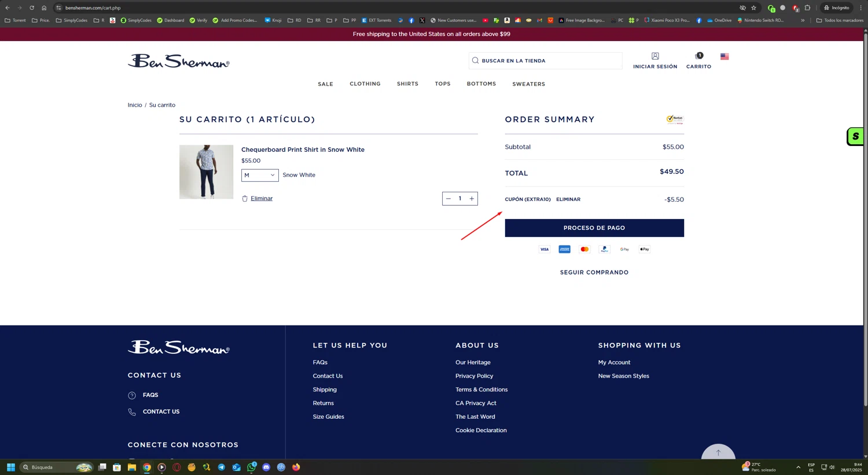Screen dimensions: 868x475
Task: Click the Iniciar Sesión account icon
Action: click(x=655, y=56)
